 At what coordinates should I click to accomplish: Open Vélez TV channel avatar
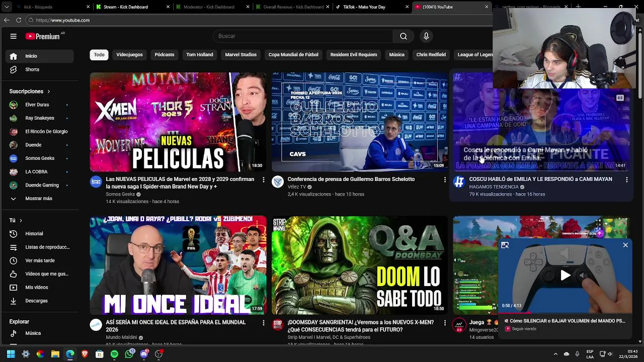tap(277, 182)
